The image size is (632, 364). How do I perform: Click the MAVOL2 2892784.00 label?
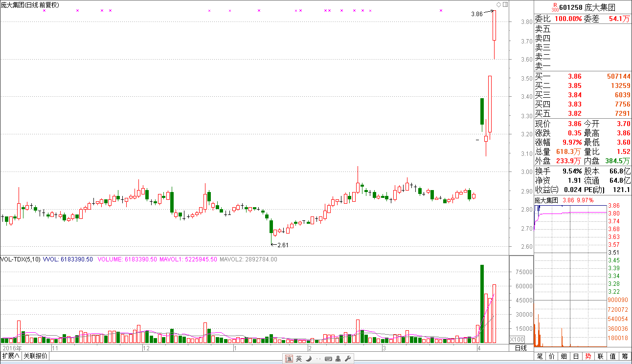[248, 259]
